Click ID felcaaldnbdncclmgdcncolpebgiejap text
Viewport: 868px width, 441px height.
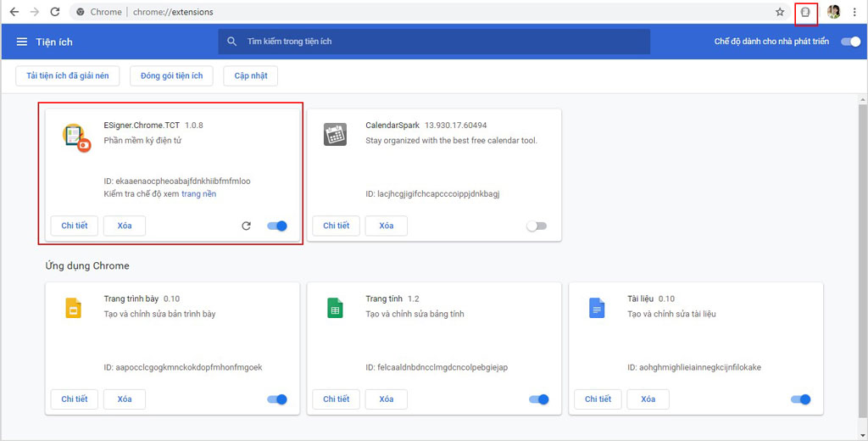437,367
